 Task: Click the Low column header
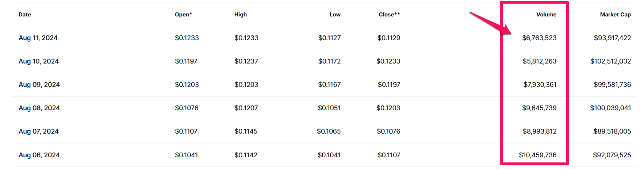pyautogui.click(x=335, y=15)
